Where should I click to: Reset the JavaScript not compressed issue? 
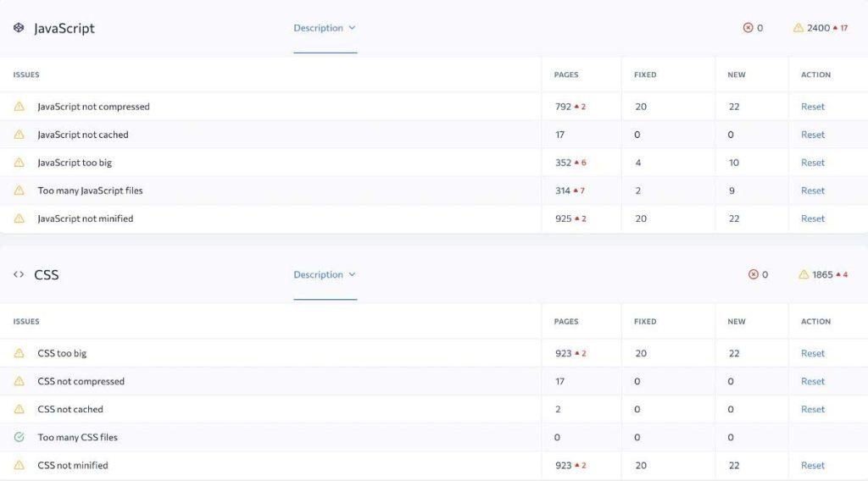(812, 107)
